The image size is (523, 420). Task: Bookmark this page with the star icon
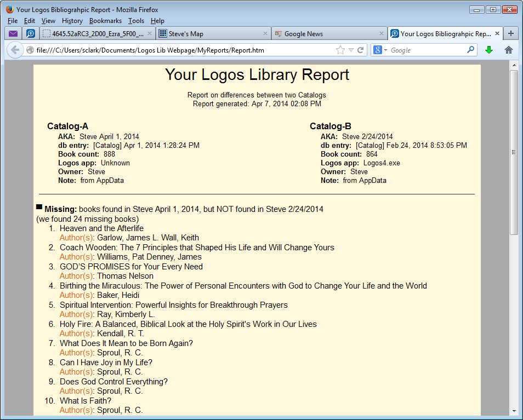click(340, 50)
